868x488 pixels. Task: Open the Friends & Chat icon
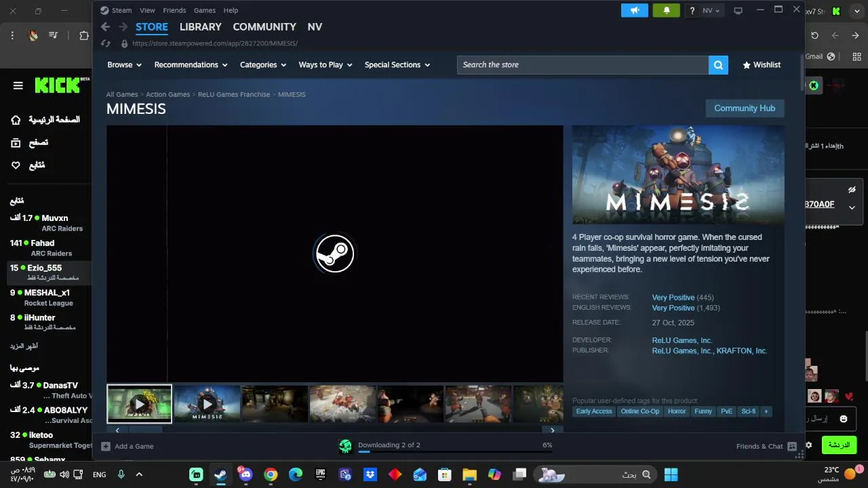click(791, 446)
